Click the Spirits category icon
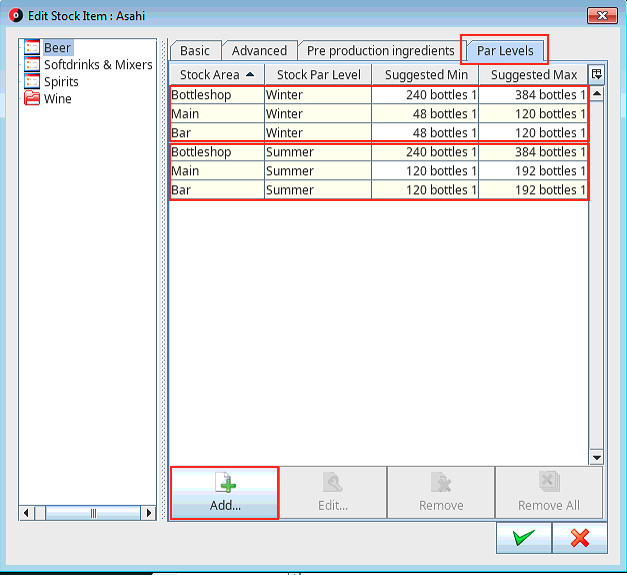 [32, 81]
